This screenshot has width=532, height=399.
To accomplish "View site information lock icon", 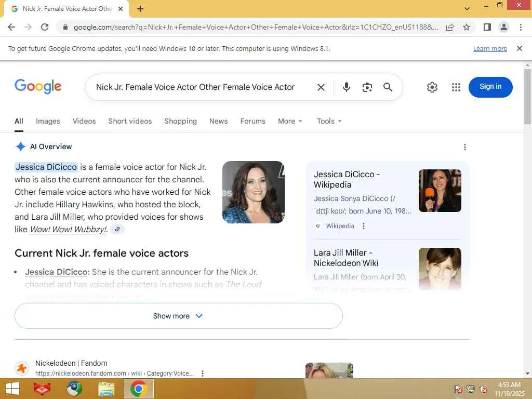I will pos(65,27).
